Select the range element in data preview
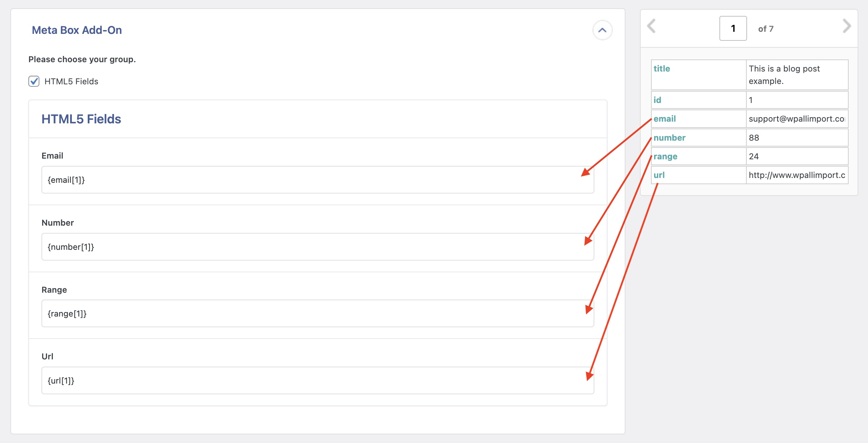Image resolution: width=868 pixels, height=443 pixels. pyautogui.click(x=665, y=157)
